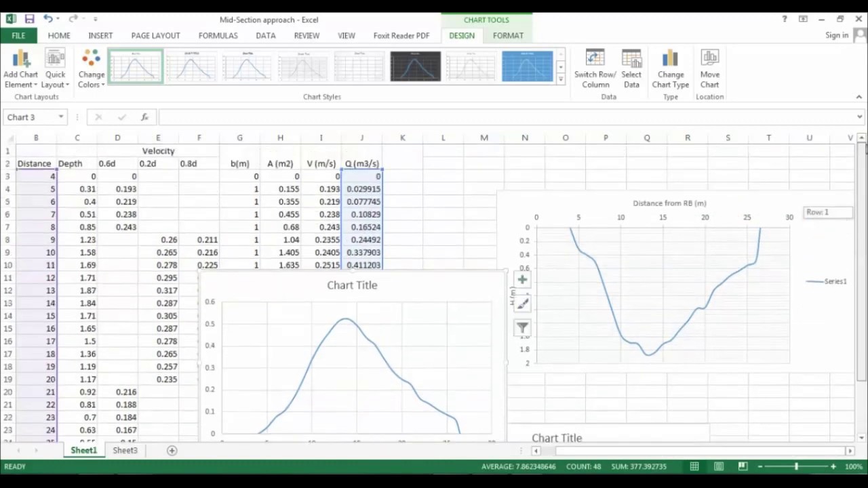Click the Name Box showing Chart 3
The height and width of the screenshot is (488, 868).
[30, 117]
